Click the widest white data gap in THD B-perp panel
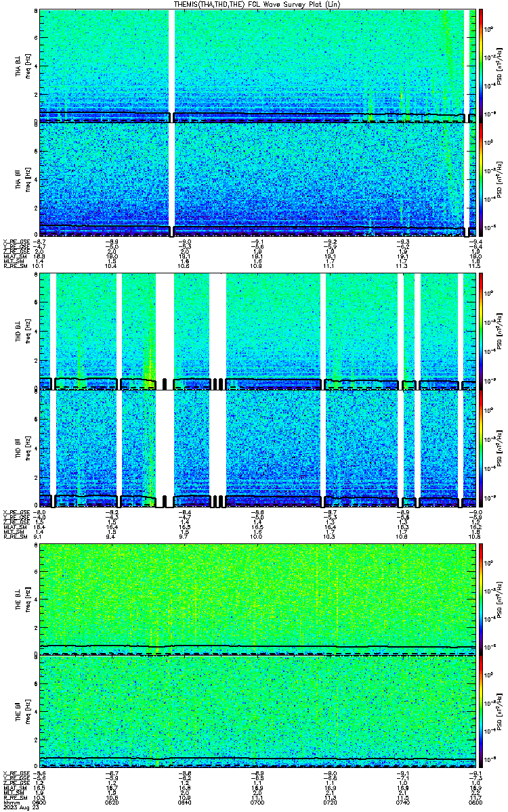The height and width of the screenshot is (812, 508). [165, 332]
